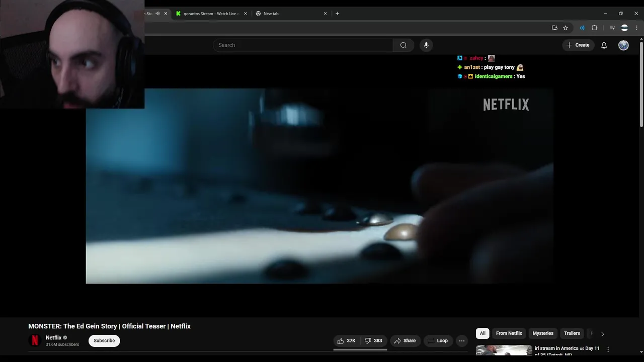Viewport: 644px width, 362px height.
Task: Click the NETFLIX watermark in video
Action: coord(506,105)
